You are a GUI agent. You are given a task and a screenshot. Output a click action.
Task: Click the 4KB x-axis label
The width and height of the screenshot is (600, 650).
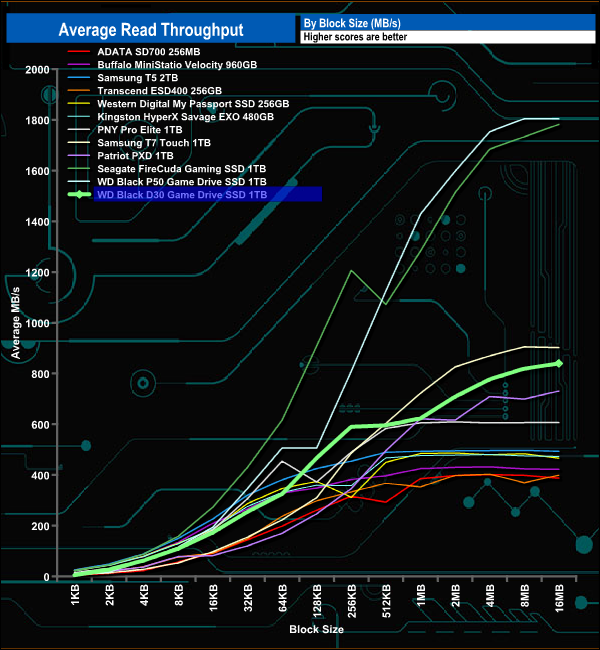tap(144, 595)
